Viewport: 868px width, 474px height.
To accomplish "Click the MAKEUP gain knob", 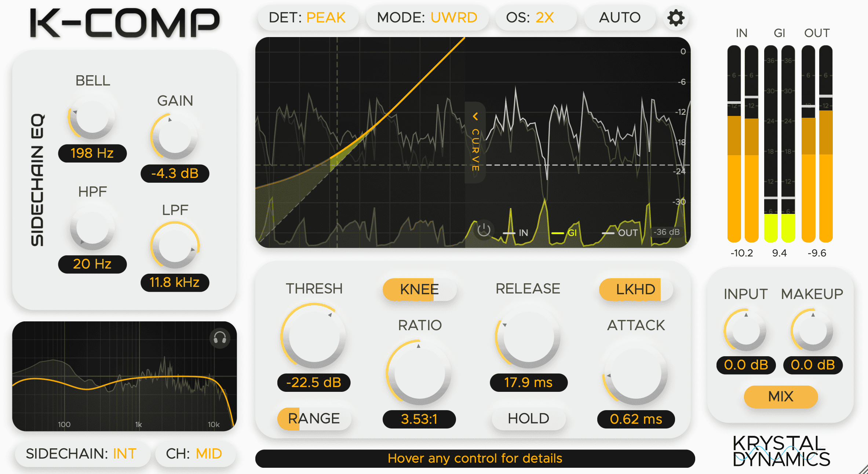I will [x=813, y=330].
